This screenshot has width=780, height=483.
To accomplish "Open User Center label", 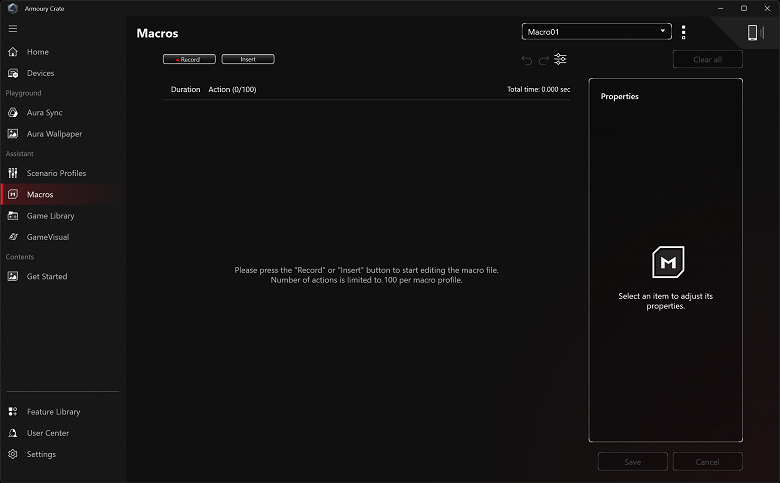I will [x=48, y=433].
